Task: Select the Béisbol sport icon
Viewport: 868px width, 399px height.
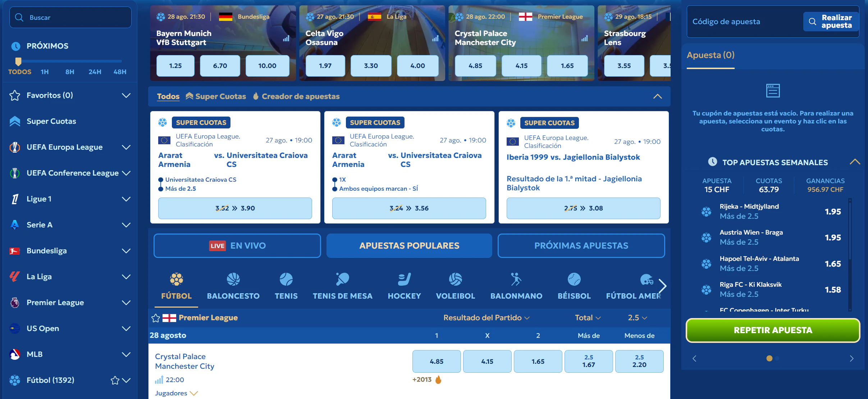Action: point(574,279)
